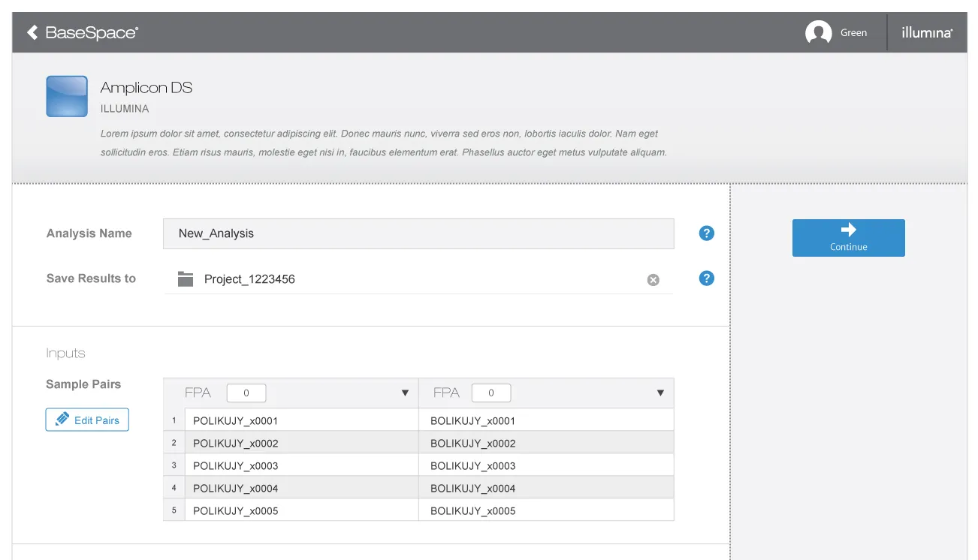Image resolution: width=978 pixels, height=560 pixels.
Task: Click the Amplicon DS title text
Action: point(146,88)
